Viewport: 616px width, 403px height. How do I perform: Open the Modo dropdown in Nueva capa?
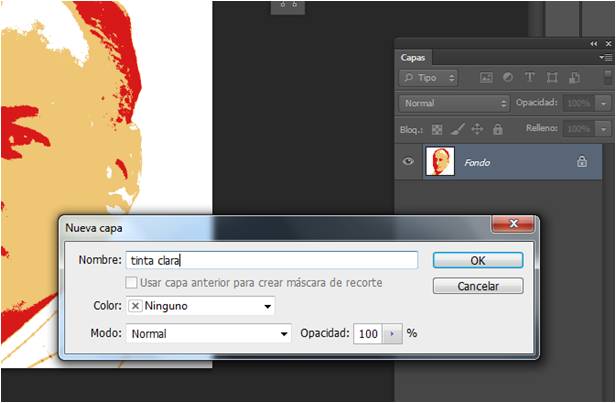[208, 333]
